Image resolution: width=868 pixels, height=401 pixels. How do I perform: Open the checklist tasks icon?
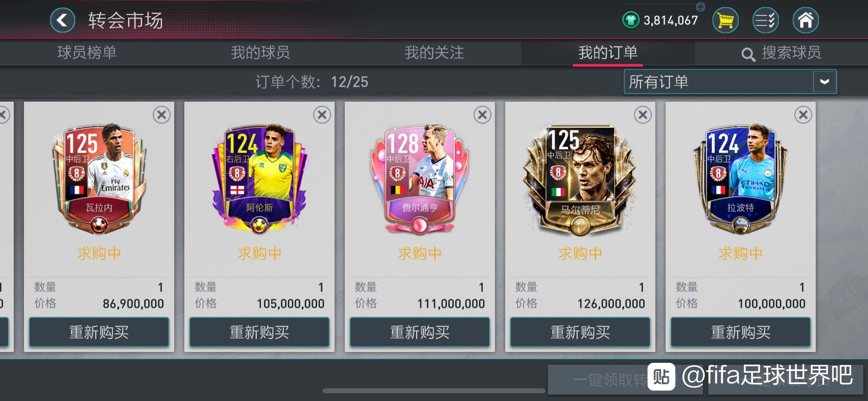coord(765,20)
